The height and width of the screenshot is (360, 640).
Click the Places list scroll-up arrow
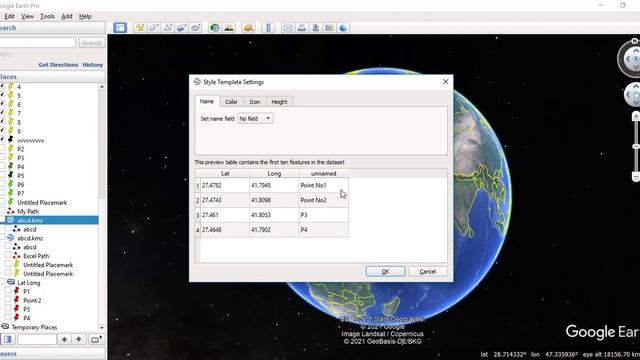pyautogui.click(x=102, y=87)
